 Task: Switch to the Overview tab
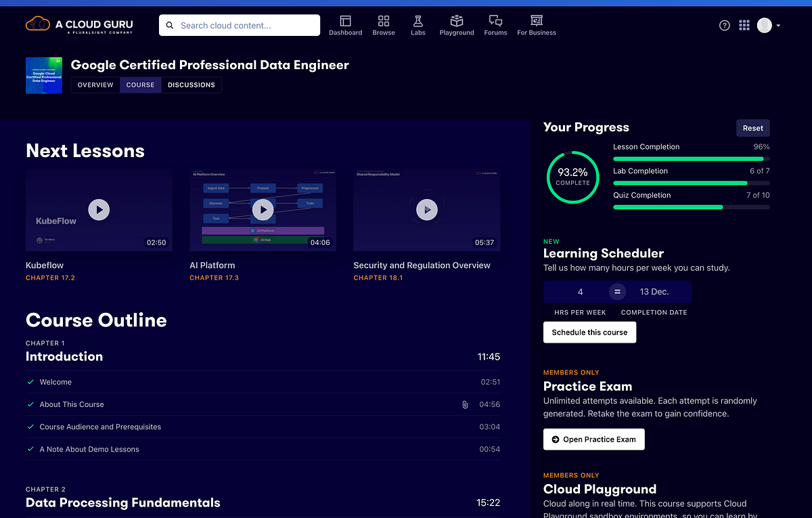(95, 85)
